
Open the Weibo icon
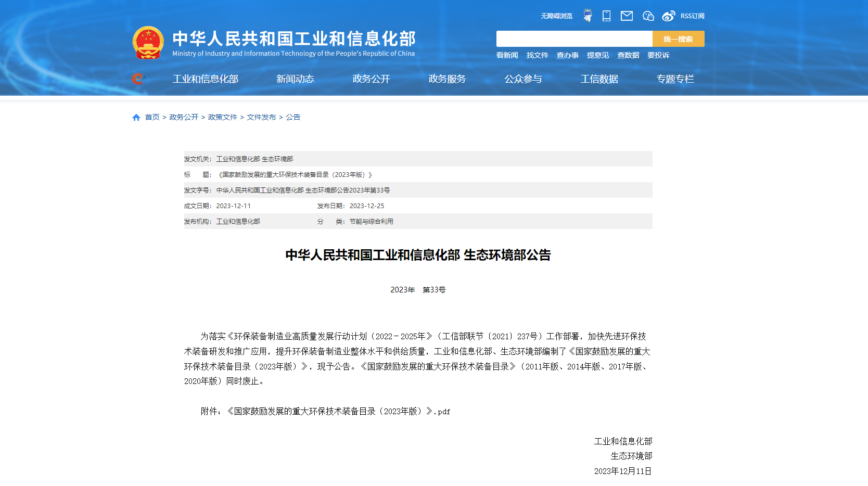[x=668, y=16]
